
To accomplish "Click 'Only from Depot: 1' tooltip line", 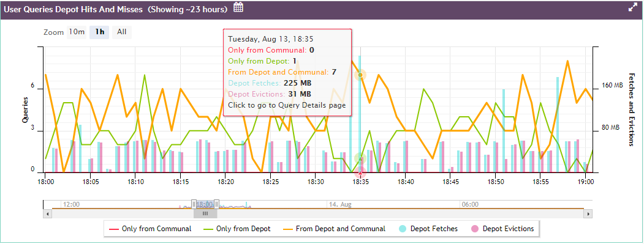I will click(x=262, y=61).
